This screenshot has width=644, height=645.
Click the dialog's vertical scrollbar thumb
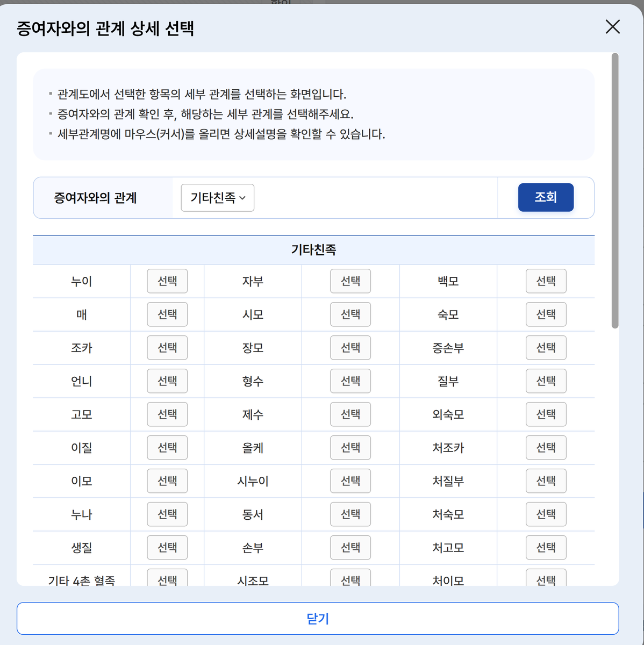click(x=615, y=190)
